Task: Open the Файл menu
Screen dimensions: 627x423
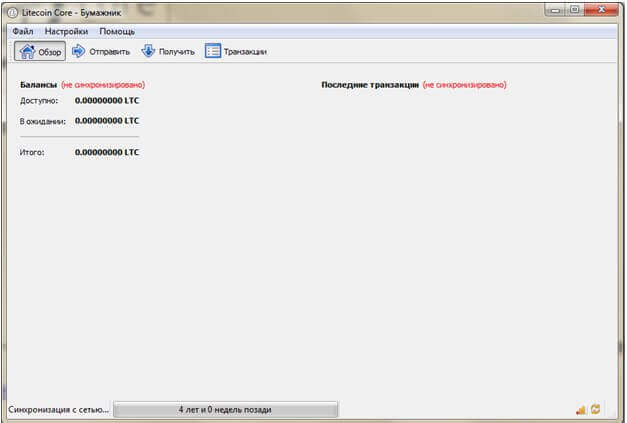Action: tap(22, 31)
